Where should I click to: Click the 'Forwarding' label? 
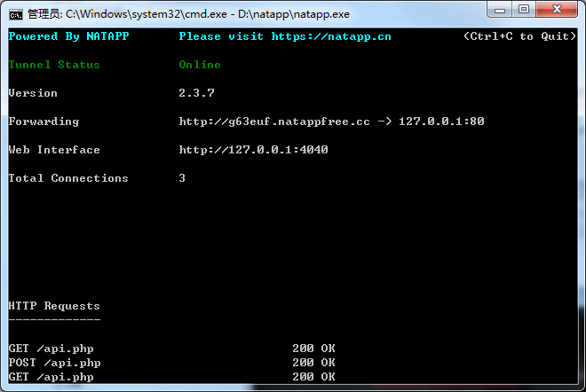tap(44, 122)
